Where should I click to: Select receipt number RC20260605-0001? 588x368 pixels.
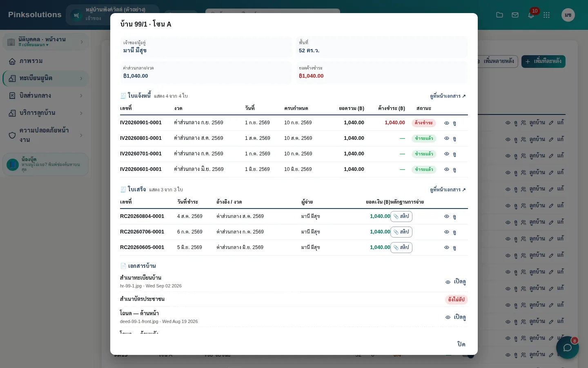pyautogui.click(x=142, y=247)
